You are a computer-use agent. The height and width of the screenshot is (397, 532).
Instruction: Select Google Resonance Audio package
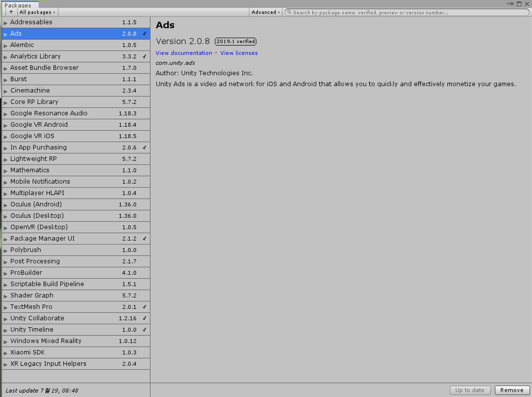[x=76, y=113]
